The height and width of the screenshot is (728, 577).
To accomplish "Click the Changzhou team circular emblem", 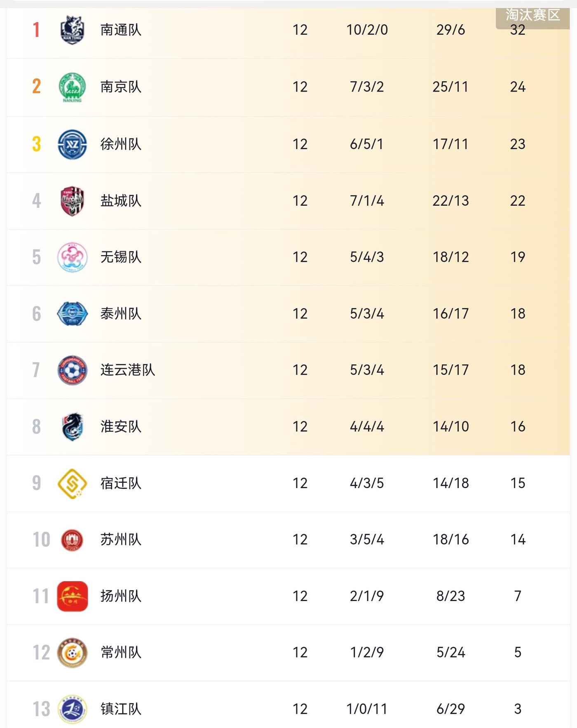I will coord(72,653).
